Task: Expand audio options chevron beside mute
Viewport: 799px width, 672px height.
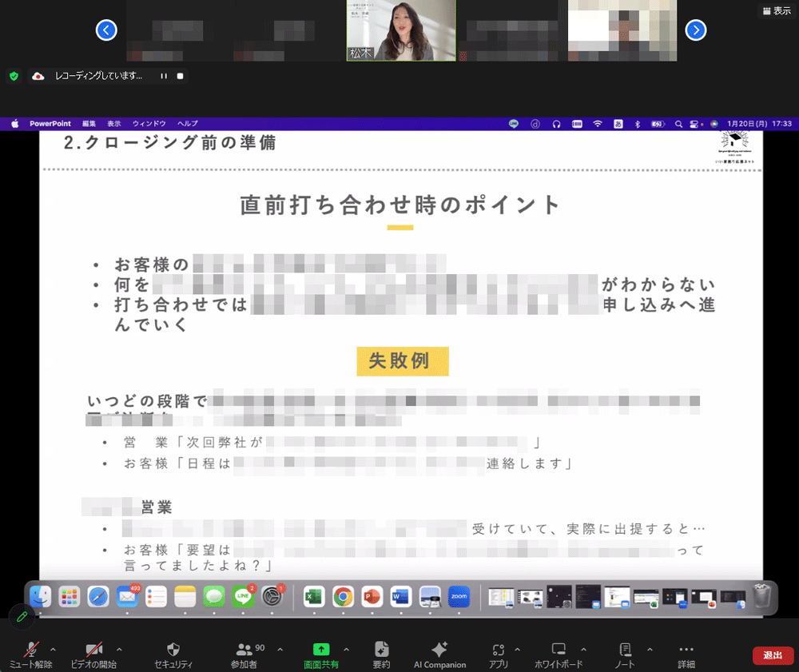Action: tap(54, 649)
